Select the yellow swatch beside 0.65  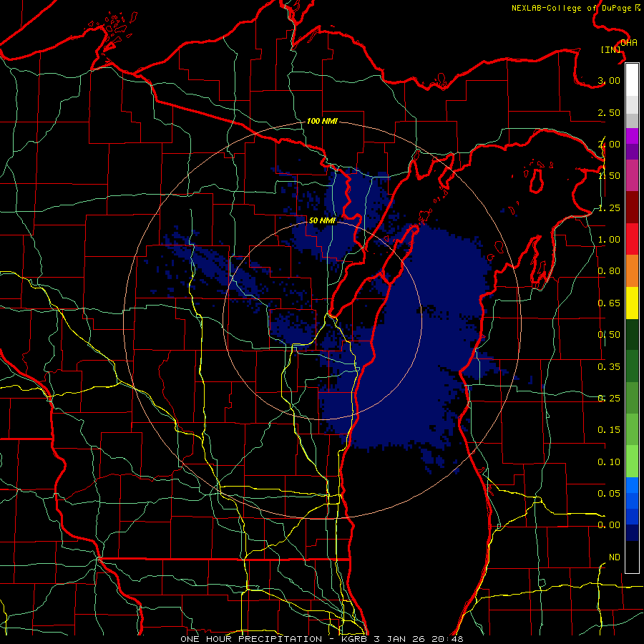pos(632,303)
